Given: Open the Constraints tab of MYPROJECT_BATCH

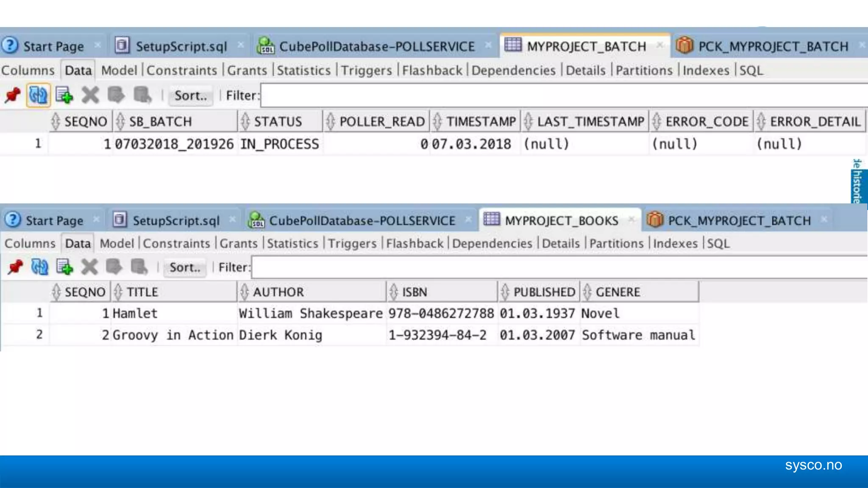Looking at the screenshot, I should pos(181,70).
